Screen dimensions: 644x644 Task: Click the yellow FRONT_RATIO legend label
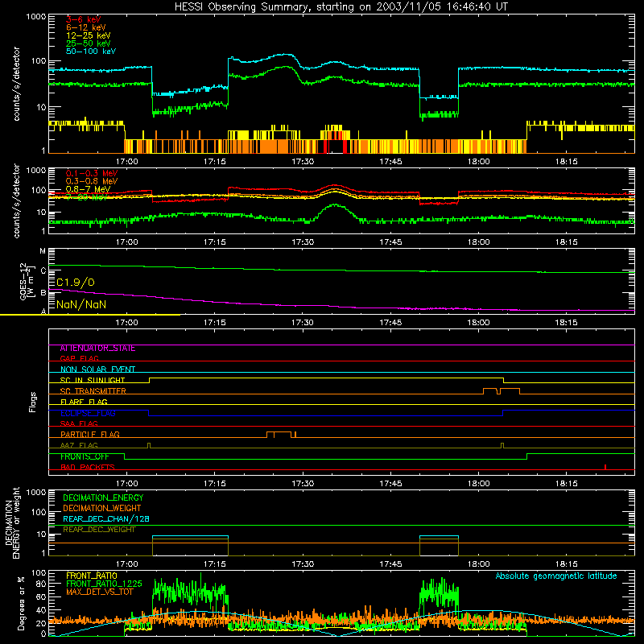pyautogui.click(x=92, y=576)
